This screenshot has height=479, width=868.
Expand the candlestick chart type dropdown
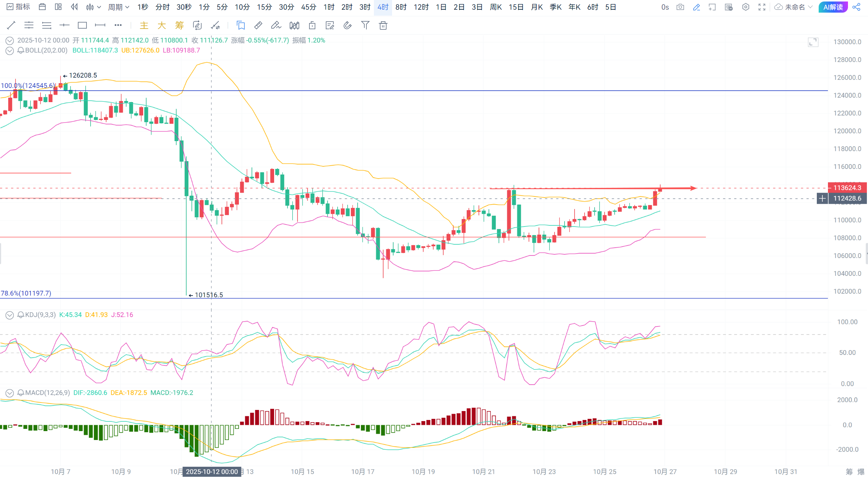pos(93,7)
